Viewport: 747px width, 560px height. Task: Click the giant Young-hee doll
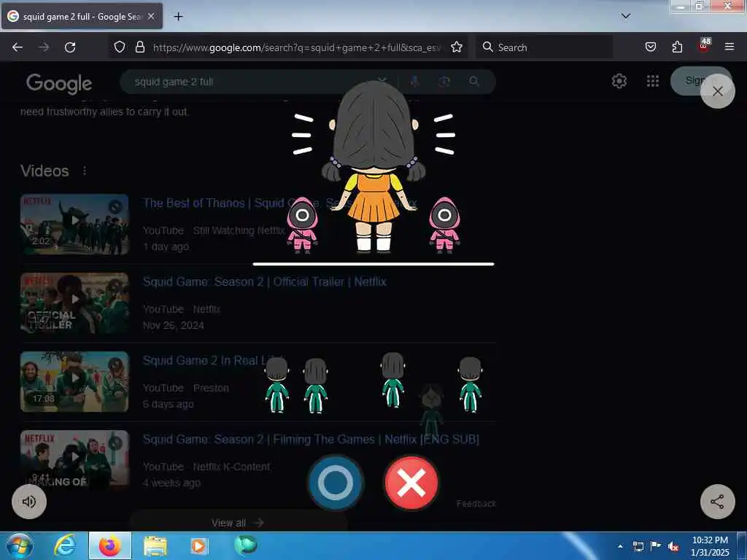tap(373, 167)
